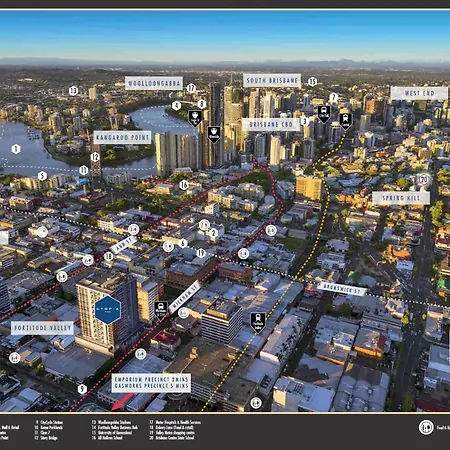Viewport: 450px width, 450px height.
Task: Click the Gasworks Precinct 5 mins text
Action: pyautogui.click(x=151, y=386)
